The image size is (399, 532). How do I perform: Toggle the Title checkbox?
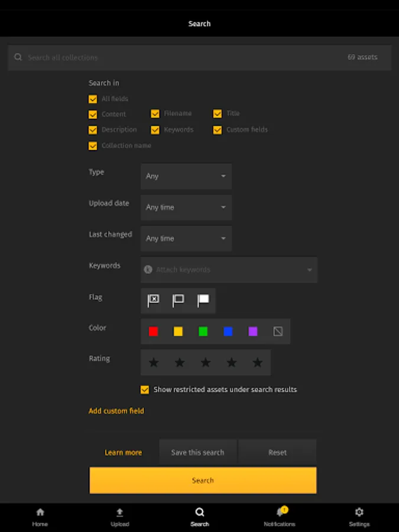[218, 113]
